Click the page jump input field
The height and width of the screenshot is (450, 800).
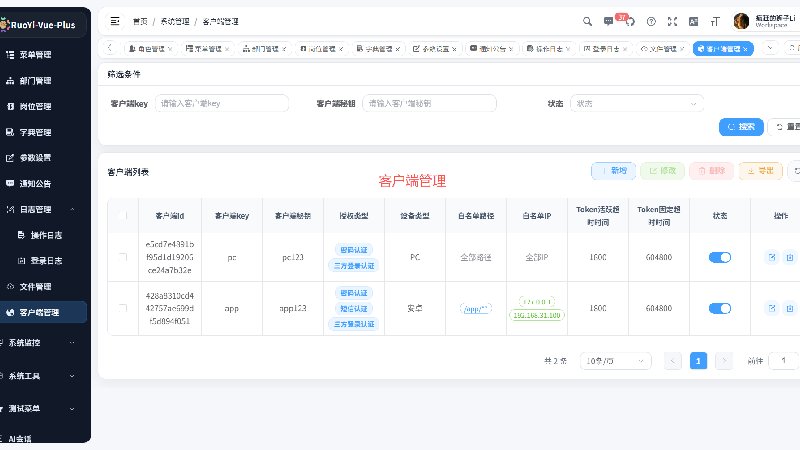(784, 361)
